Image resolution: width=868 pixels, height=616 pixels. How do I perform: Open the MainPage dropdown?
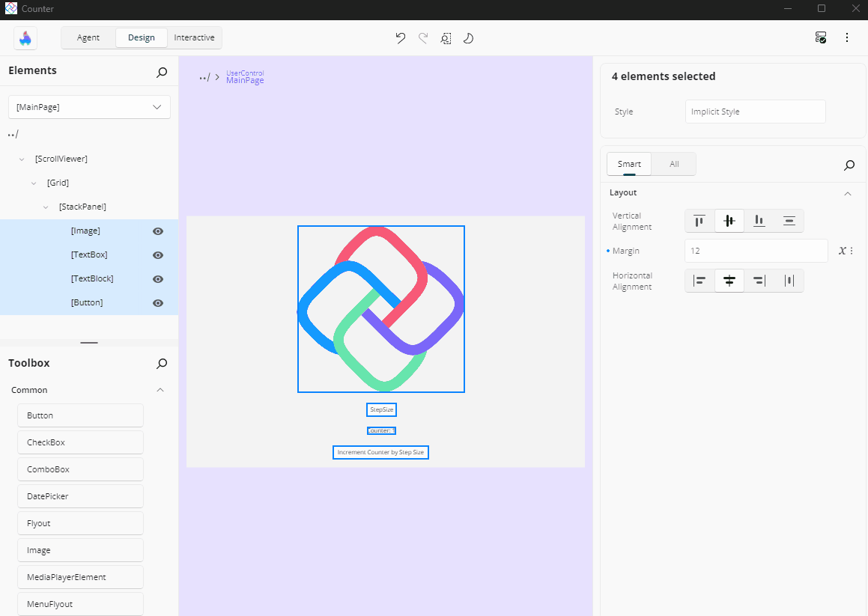coord(89,107)
